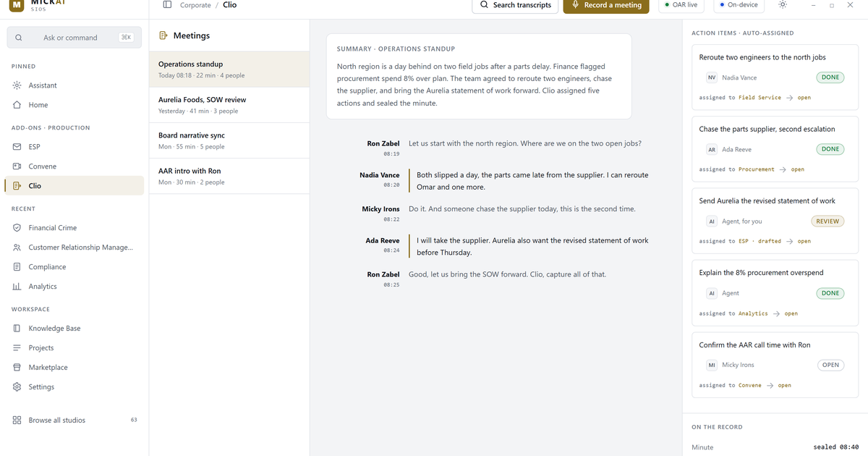Toggle the sidebar panel icon

(167, 5)
